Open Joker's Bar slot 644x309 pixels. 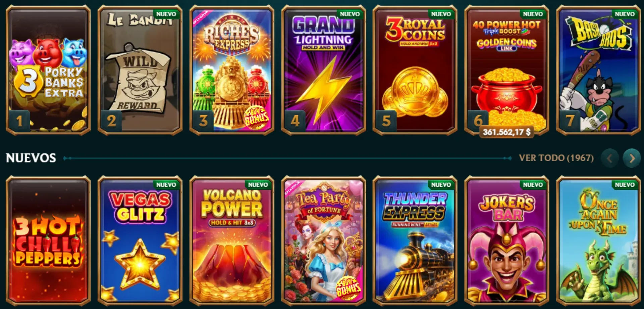tap(507, 240)
